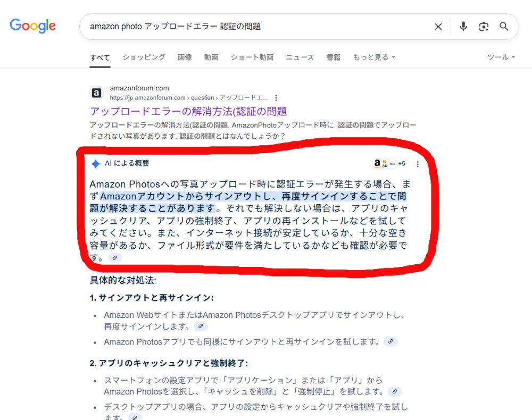Screen dimensions: 532x420
Task: Click the AI overview source icons with +5
Action: (x=389, y=164)
